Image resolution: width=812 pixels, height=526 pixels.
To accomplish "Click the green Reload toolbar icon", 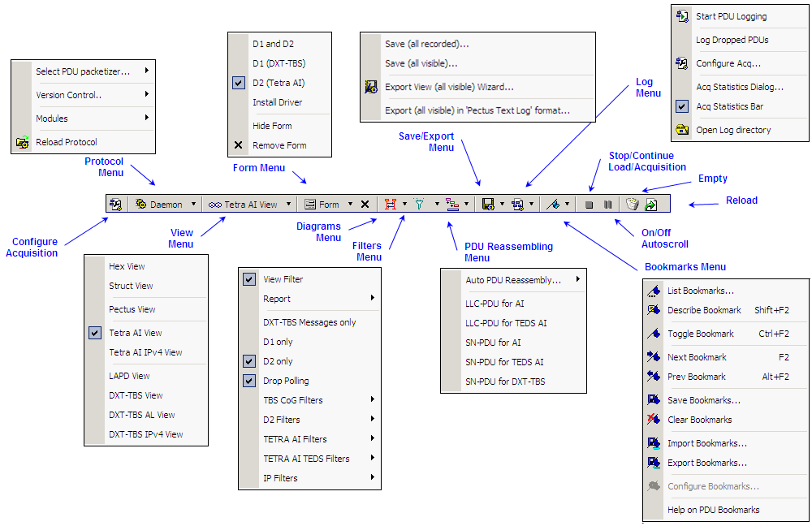I will coord(650,205).
